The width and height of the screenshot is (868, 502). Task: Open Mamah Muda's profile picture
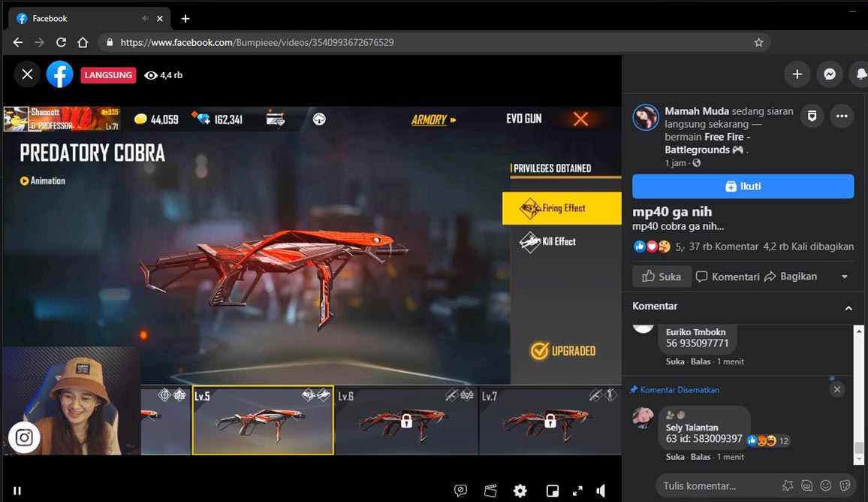[x=646, y=117]
